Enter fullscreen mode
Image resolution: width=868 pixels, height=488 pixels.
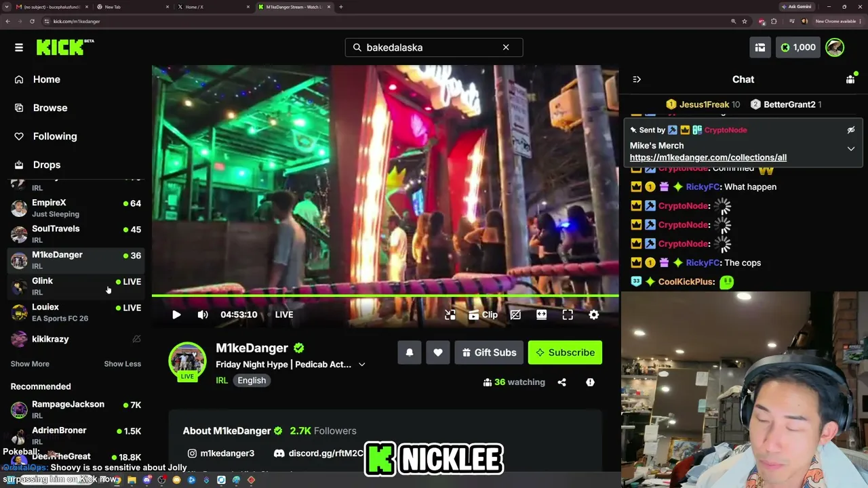[x=568, y=314]
